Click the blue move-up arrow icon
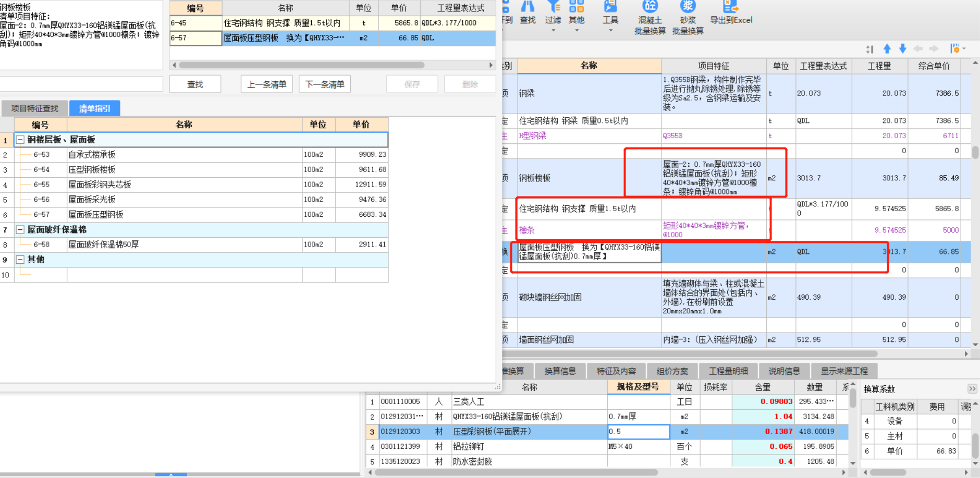Image resolution: width=980 pixels, height=478 pixels. [887, 49]
